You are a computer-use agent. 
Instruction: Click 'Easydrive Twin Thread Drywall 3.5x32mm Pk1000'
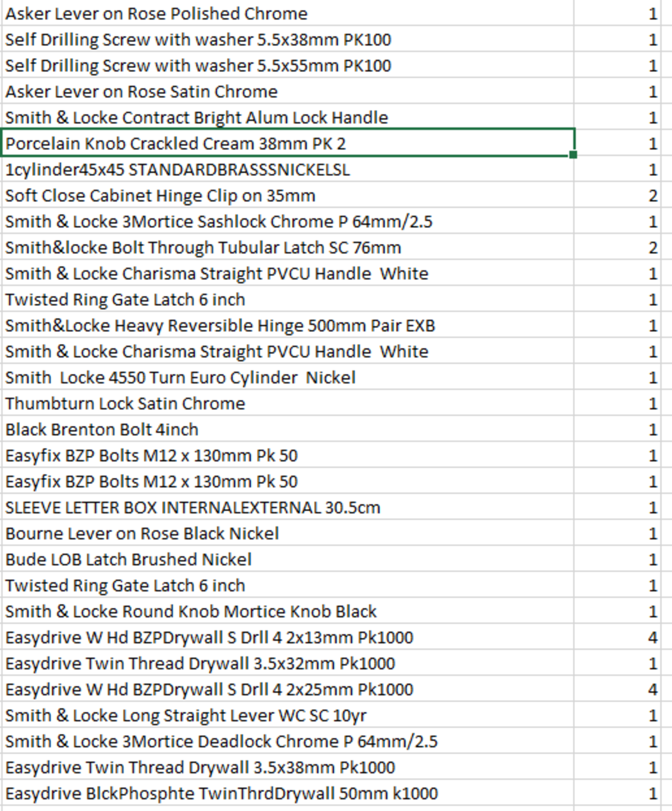[288, 663]
